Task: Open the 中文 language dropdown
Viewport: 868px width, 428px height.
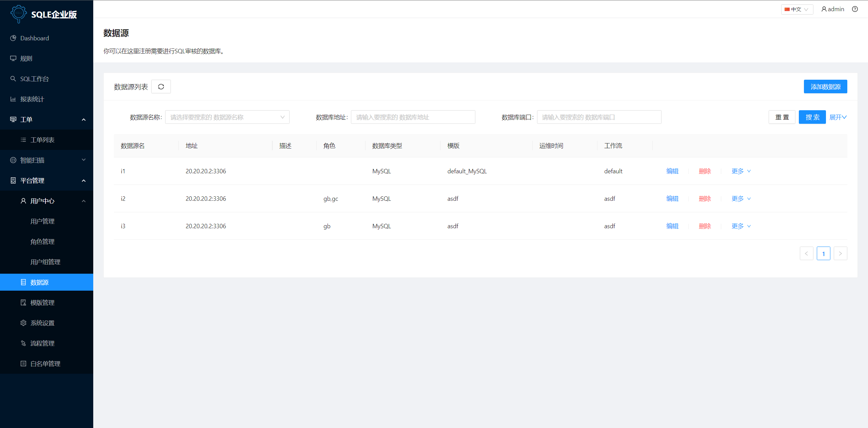Action: click(797, 9)
